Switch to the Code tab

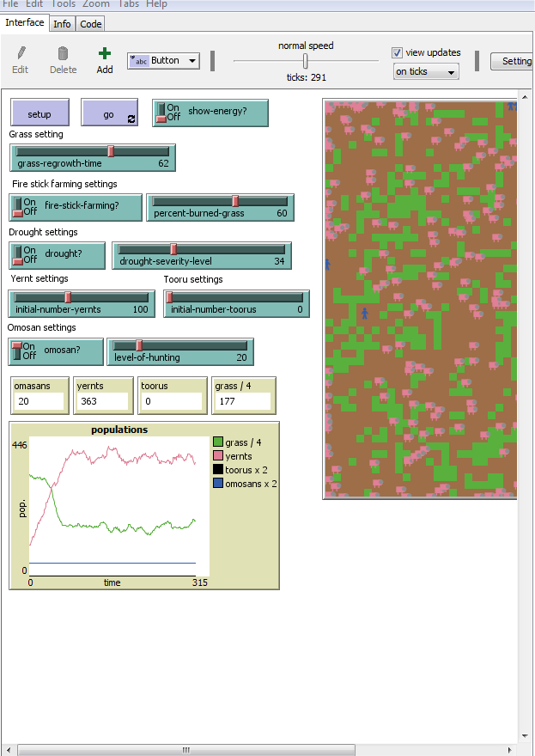point(91,24)
